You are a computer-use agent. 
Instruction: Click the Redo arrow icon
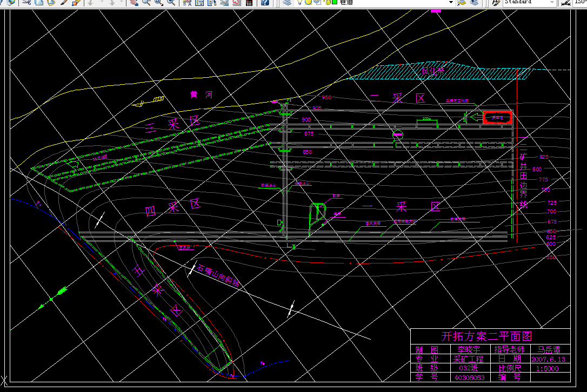(112, 2)
